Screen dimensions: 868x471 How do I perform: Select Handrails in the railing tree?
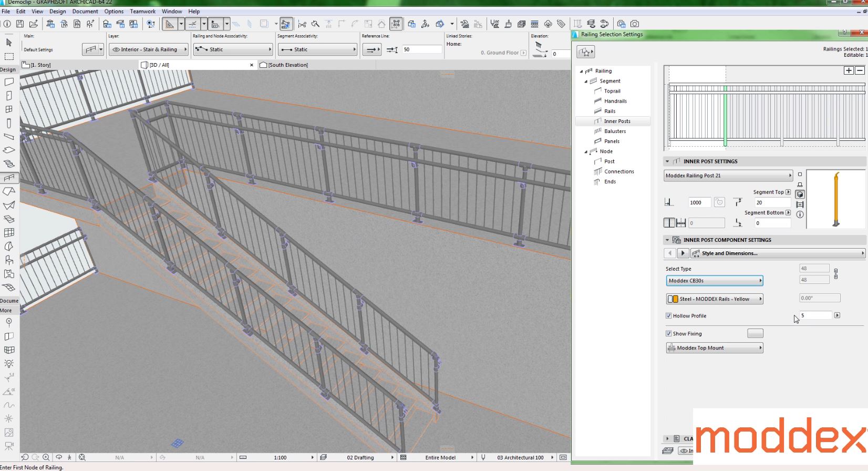[x=615, y=101]
